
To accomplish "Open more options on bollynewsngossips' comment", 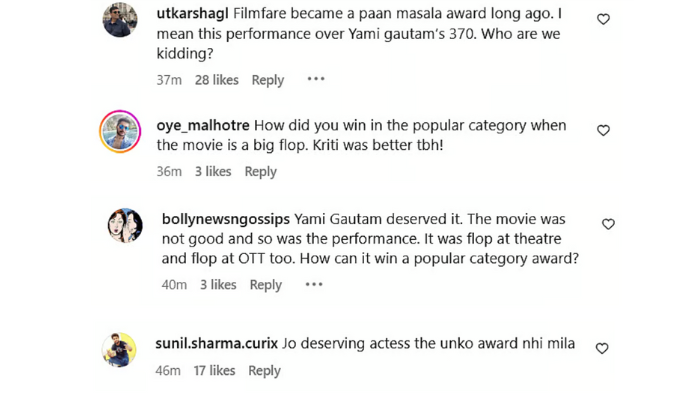I will pyautogui.click(x=314, y=284).
